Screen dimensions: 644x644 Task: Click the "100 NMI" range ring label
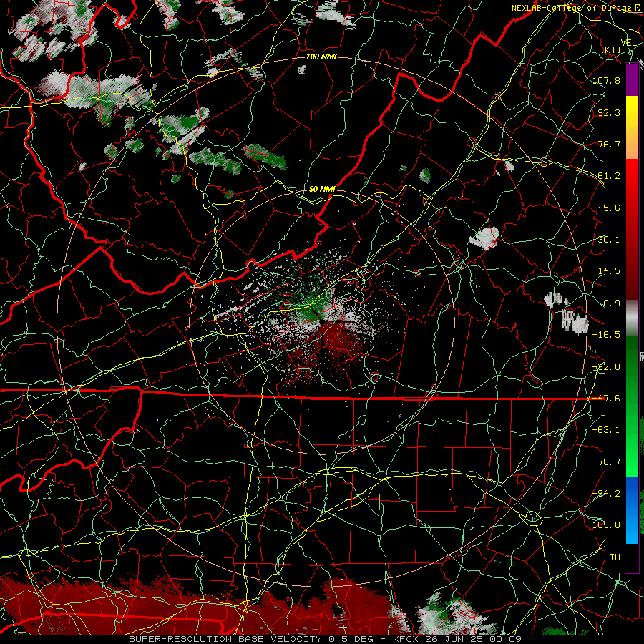tap(321, 57)
